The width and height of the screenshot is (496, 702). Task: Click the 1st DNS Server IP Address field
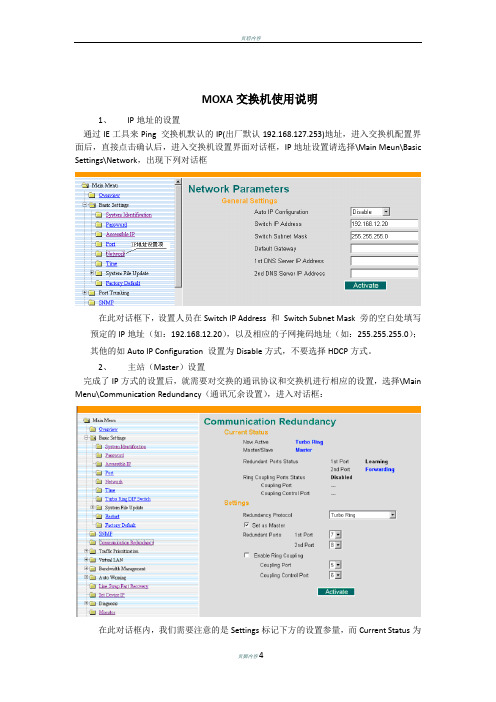pos(384,261)
